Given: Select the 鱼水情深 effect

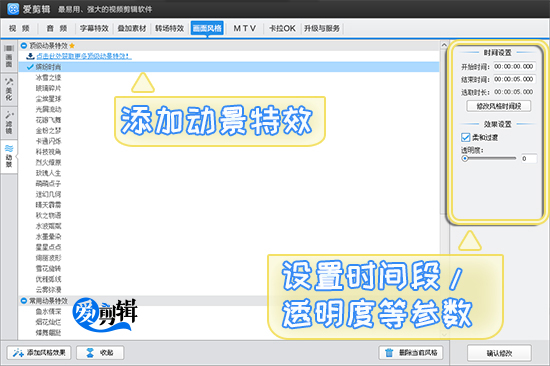Looking at the screenshot, I should click(48, 311).
